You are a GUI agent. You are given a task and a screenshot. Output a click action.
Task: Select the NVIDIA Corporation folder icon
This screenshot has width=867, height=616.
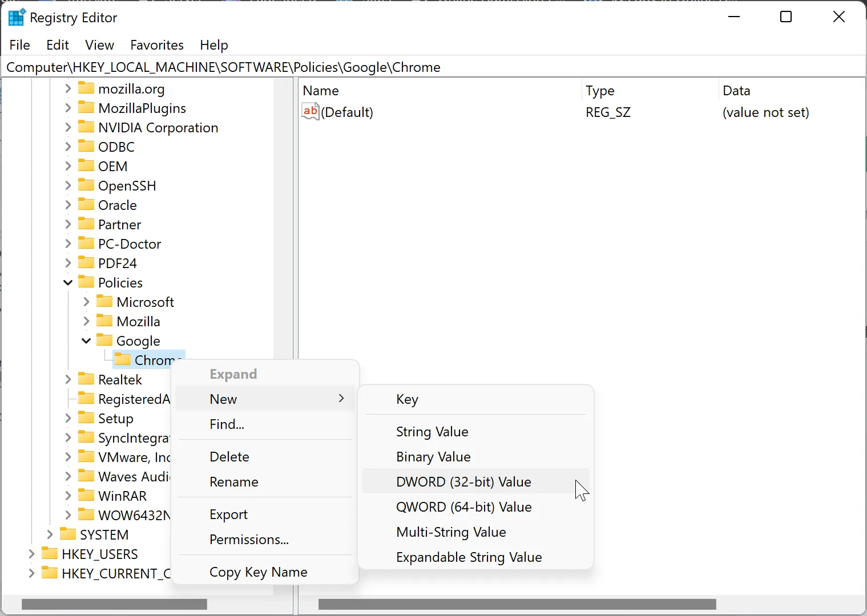tap(86, 127)
